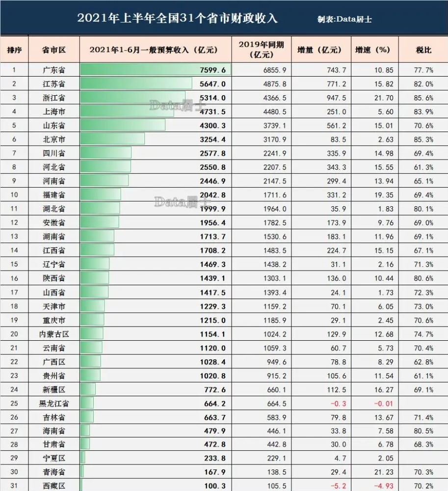Click the value 1956.4

213,222
